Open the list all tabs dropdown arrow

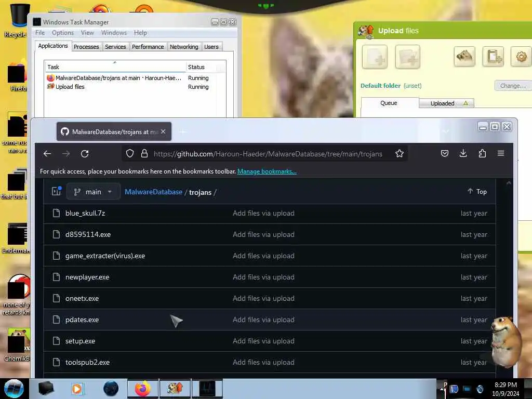[x=446, y=131]
